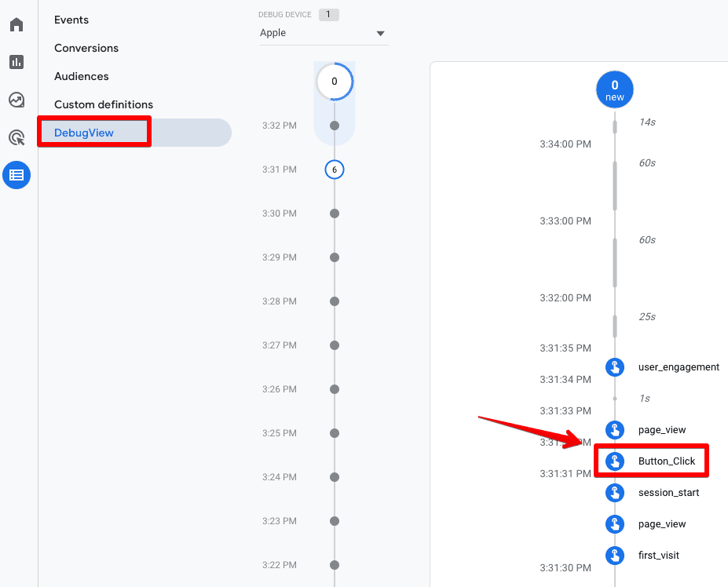Image resolution: width=728 pixels, height=587 pixels.
Task: Click the user_engagement event icon
Action: (x=615, y=367)
